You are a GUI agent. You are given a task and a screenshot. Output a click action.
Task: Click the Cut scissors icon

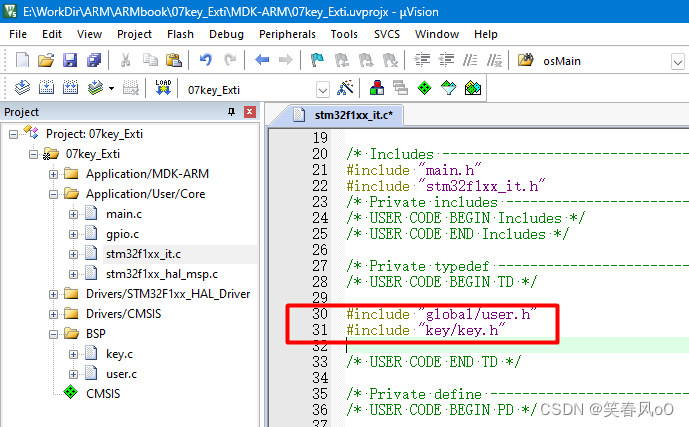tap(126, 60)
